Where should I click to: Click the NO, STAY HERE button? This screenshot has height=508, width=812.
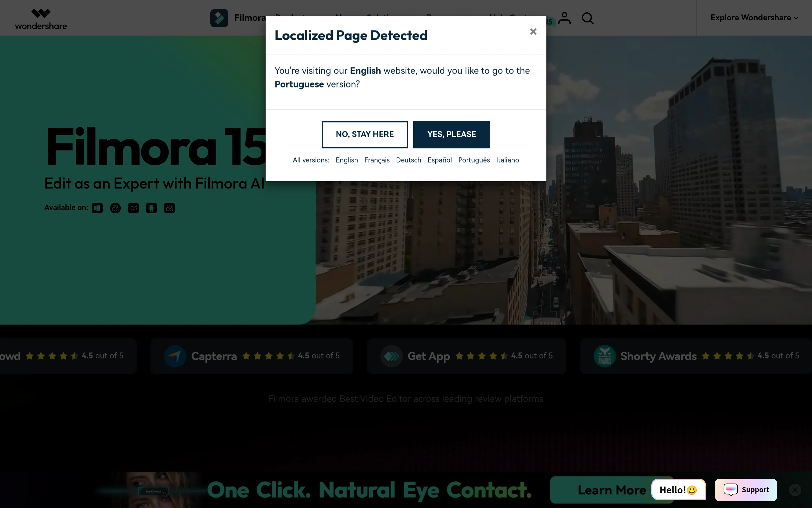click(365, 134)
